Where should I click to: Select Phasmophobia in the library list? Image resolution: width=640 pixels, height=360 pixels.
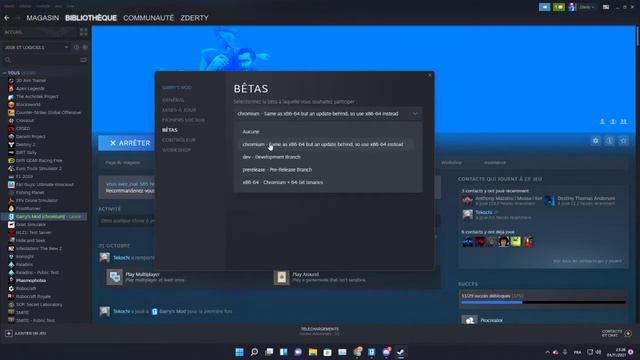(31, 280)
